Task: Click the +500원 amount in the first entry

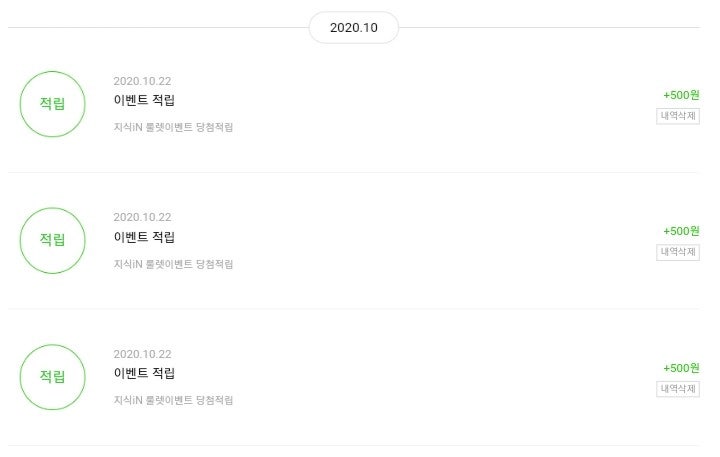Action: click(681, 95)
